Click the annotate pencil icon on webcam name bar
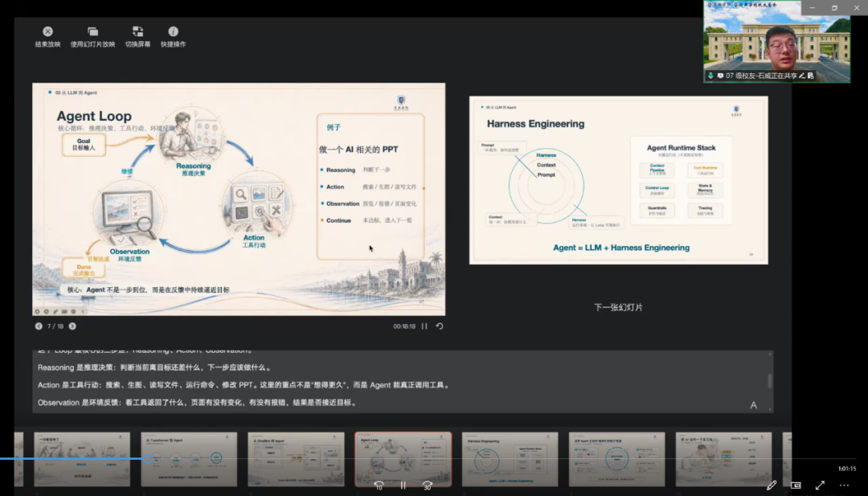This screenshot has width=868, height=496. point(801,76)
